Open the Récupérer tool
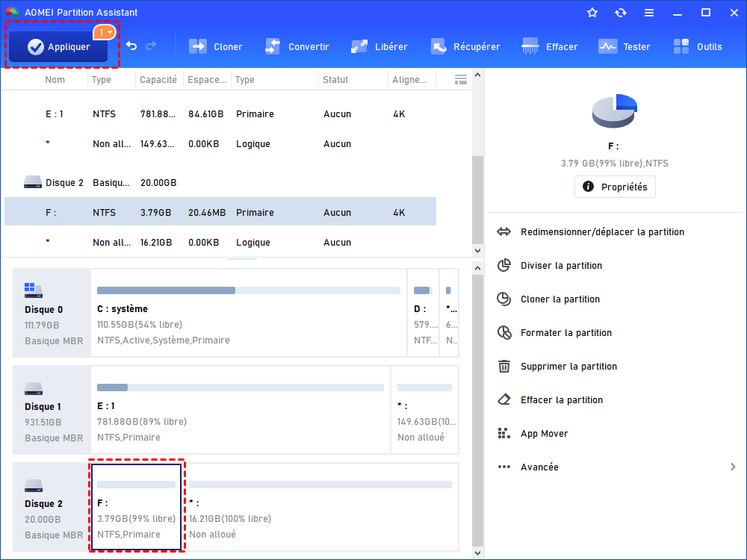The width and height of the screenshot is (747, 560). pos(465,46)
